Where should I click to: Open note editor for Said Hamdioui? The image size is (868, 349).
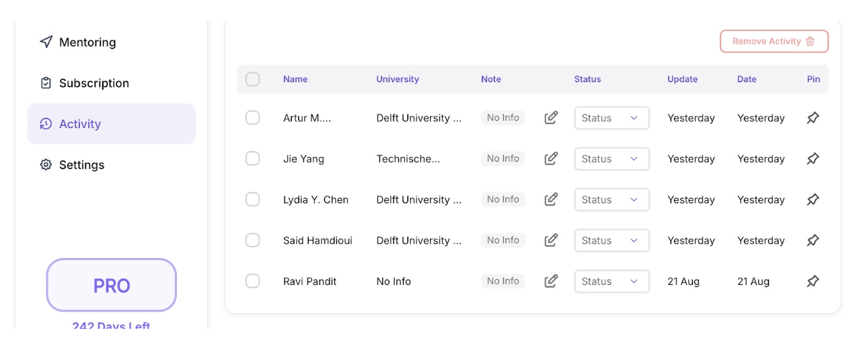tap(551, 241)
